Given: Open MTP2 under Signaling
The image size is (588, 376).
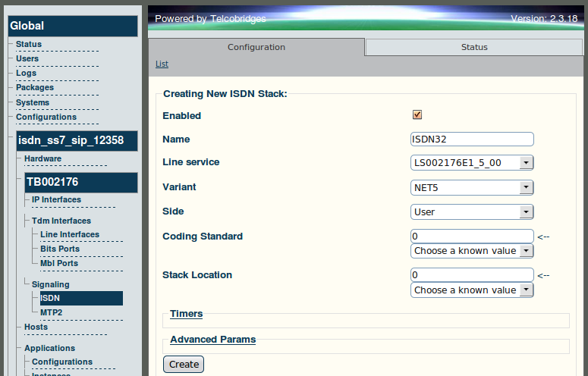Looking at the screenshot, I should point(52,312).
